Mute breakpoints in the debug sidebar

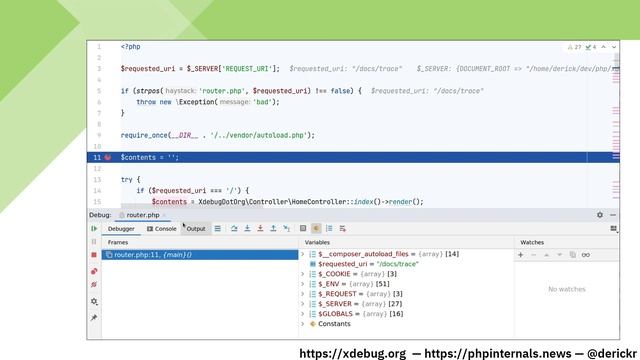[x=94, y=284]
